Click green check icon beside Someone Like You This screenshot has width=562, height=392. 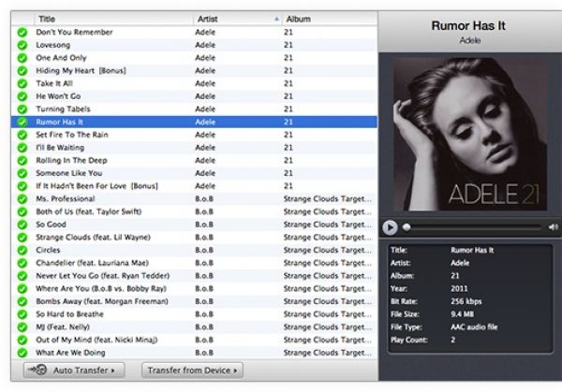tap(22, 173)
